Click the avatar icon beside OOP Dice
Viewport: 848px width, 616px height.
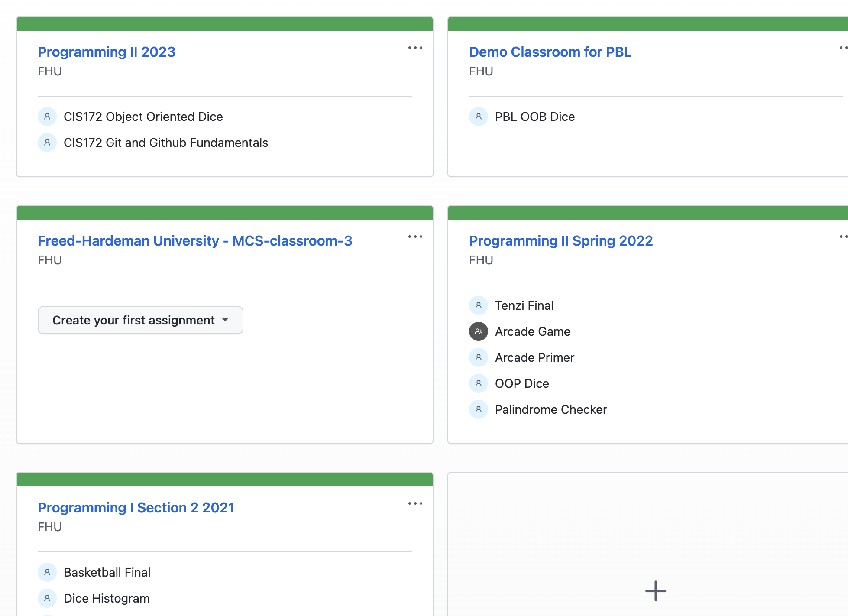pos(478,383)
